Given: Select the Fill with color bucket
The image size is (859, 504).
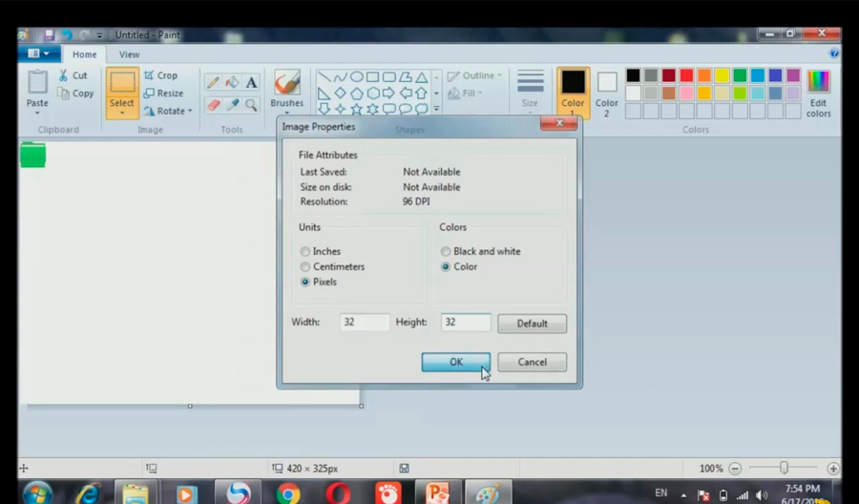Looking at the screenshot, I should [232, 83].
